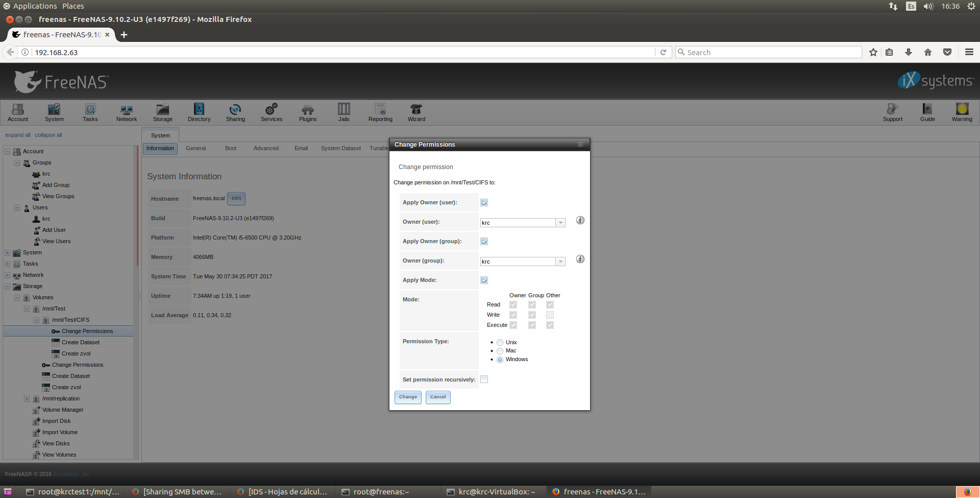This screenshot has width=980, height=498.
Task: Open the Ubuntu Applications menu
Action: [x=35, y=6]
